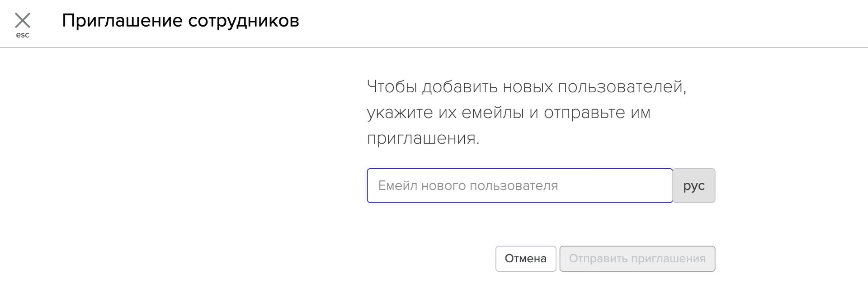Select the email input box
Viewport: 868px width, 284px height.
point(519,186)
